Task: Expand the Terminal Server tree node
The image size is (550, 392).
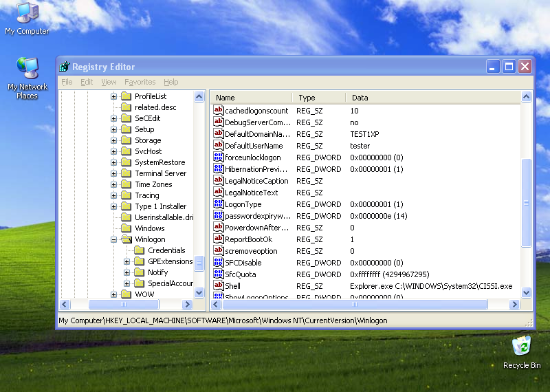Action: pyautogui.click(x=113, y=173)
